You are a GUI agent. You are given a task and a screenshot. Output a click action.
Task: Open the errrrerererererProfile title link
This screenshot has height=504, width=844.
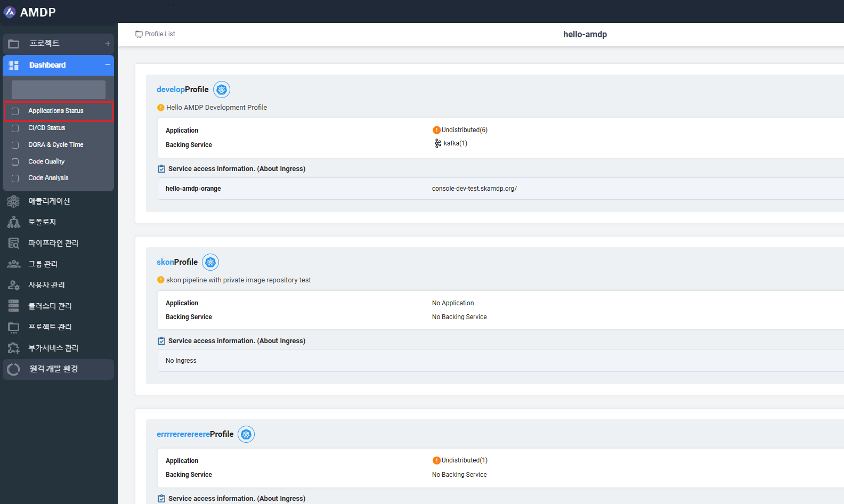(x=195, y=434)
